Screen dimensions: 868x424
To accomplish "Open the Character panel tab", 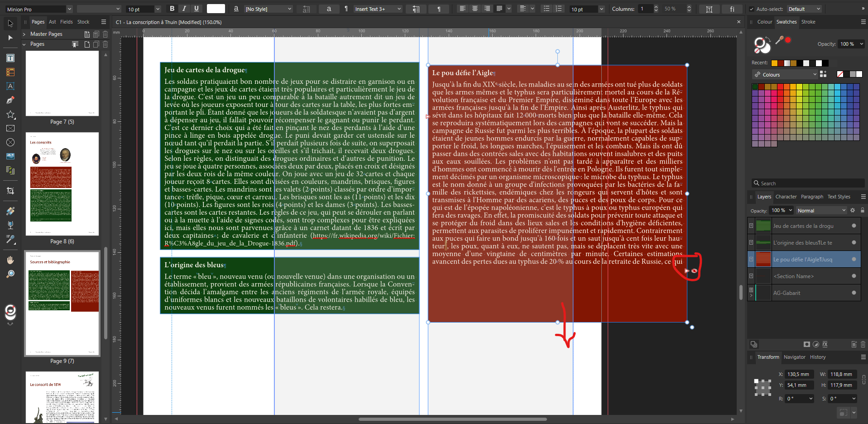I will coord(786,197).
